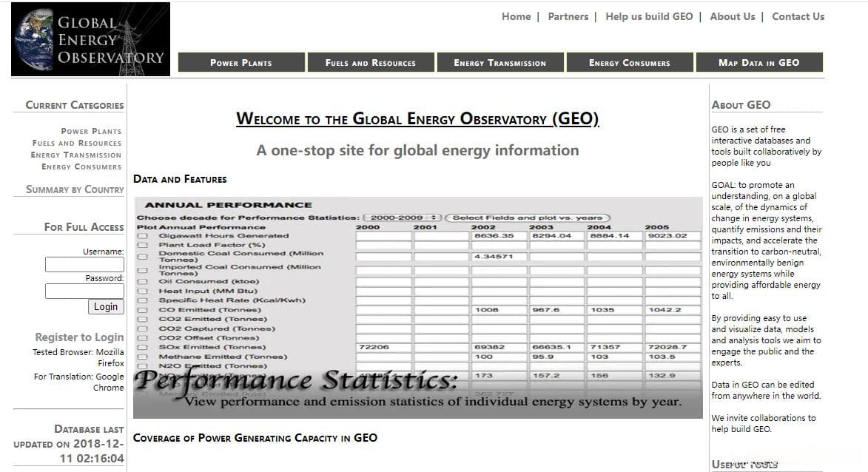Click the 'We invite collaborations to help build GEO' text
The height and width of the screenshot is (472, 868).
(x=764, y=423)
